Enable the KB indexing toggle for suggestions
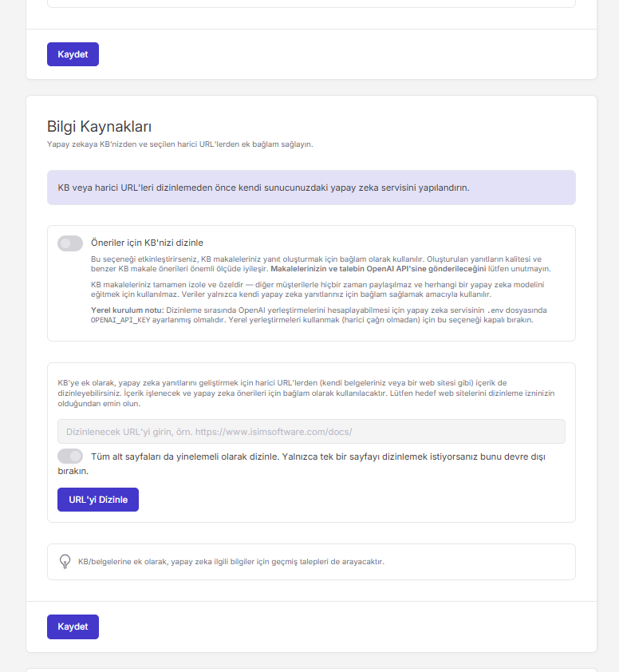 tap(70, 243)
